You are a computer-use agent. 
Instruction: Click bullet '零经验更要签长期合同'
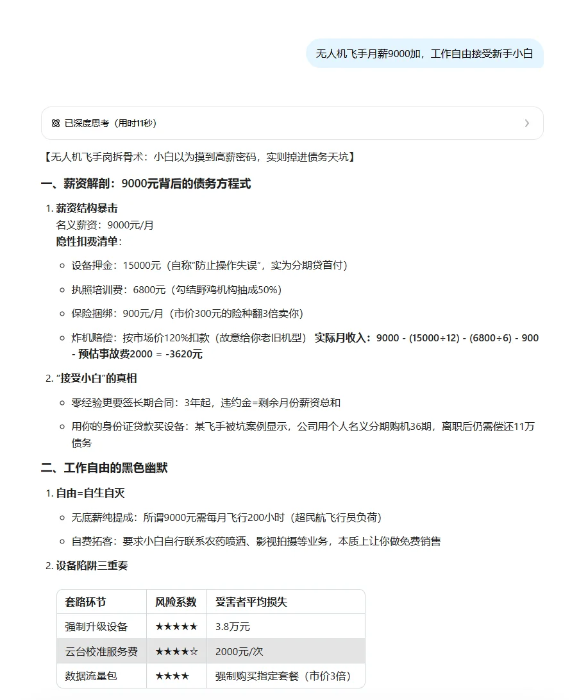[206, 403]
